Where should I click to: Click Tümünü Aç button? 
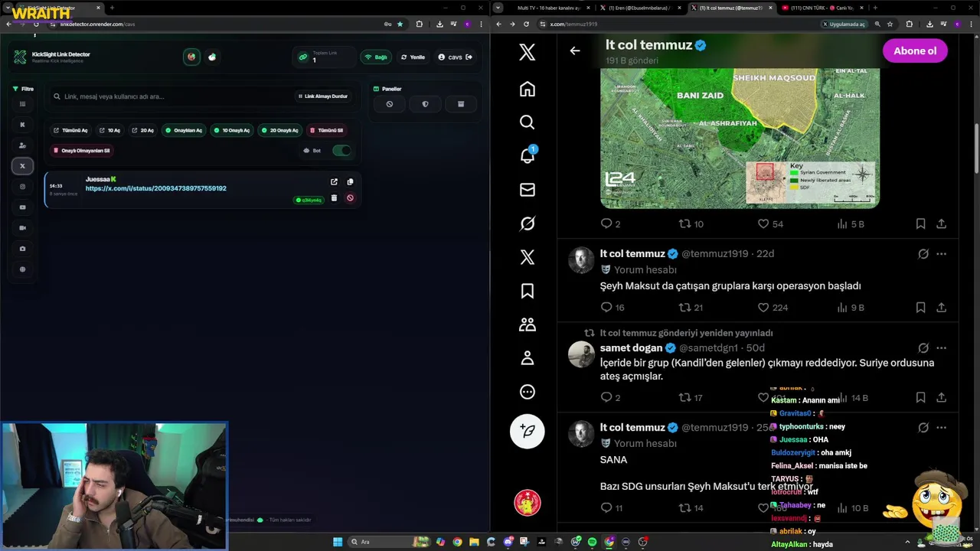(x=70, y=131)
